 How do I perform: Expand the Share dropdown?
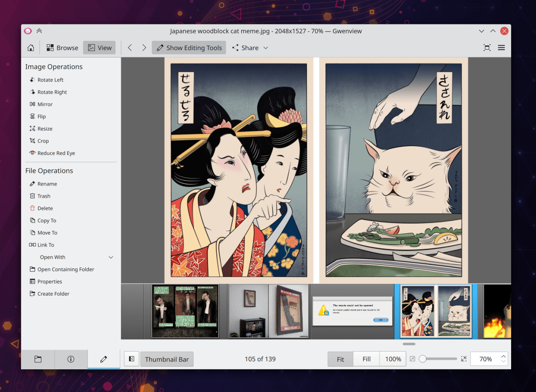click(x=250, y=48)
